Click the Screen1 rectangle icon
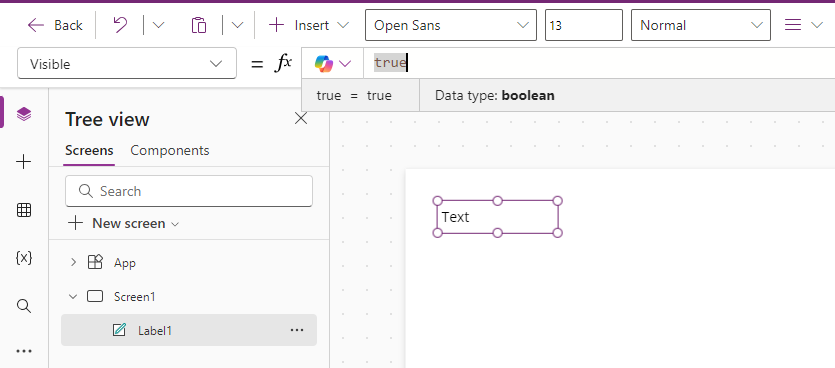The width and height of the screenshot is (835, 368). [x=95, y=296]
